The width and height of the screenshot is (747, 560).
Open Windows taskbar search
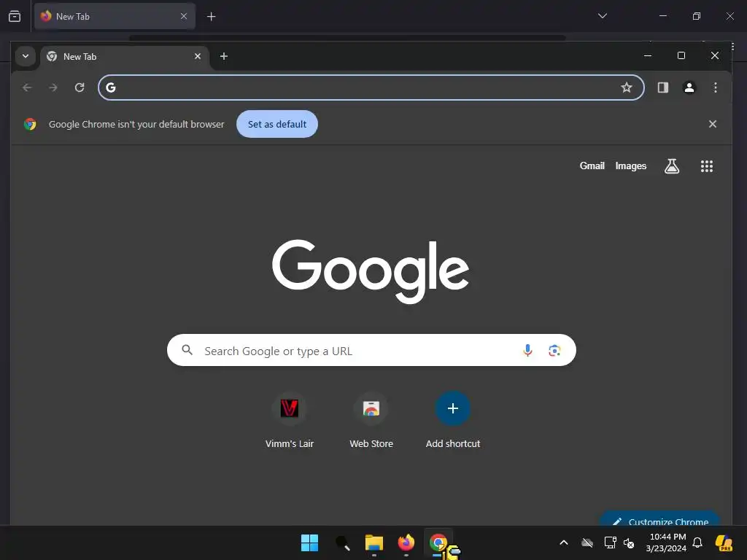tap(342, 542)
